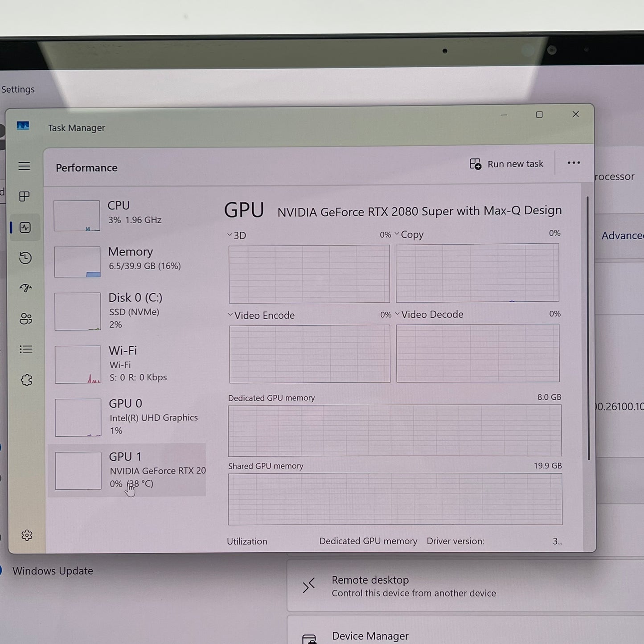Open the Details page list icon
Screen dimensions: 644x644
(26, 349)
